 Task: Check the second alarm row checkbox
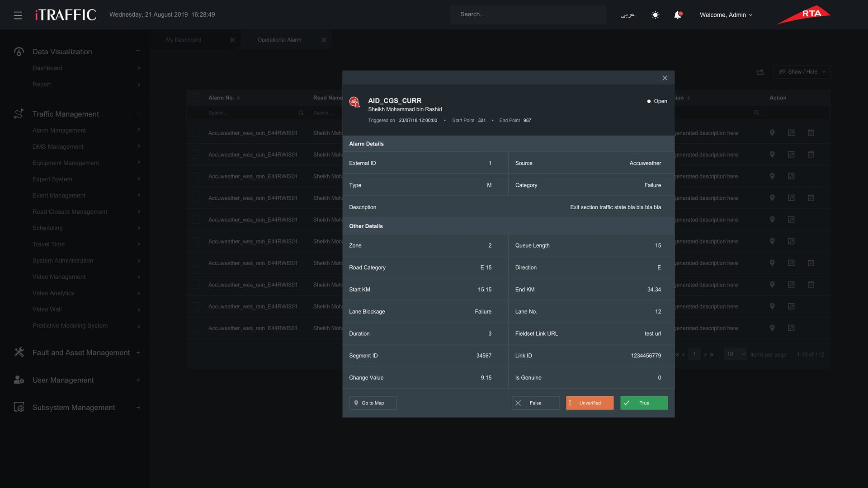tap(195, 155)
